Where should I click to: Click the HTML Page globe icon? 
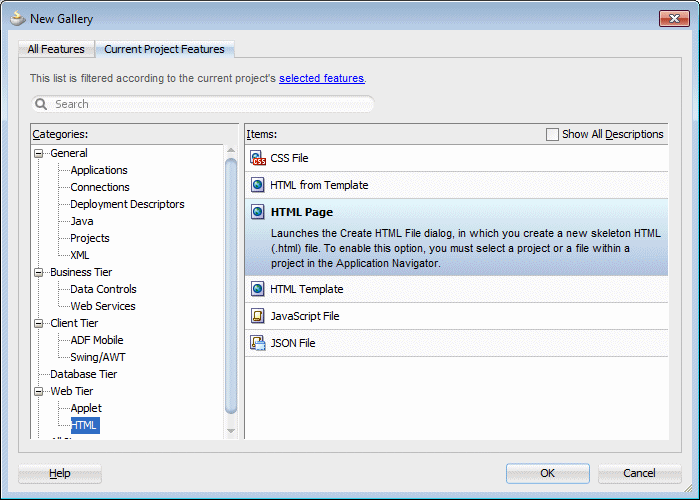[257, 212]
